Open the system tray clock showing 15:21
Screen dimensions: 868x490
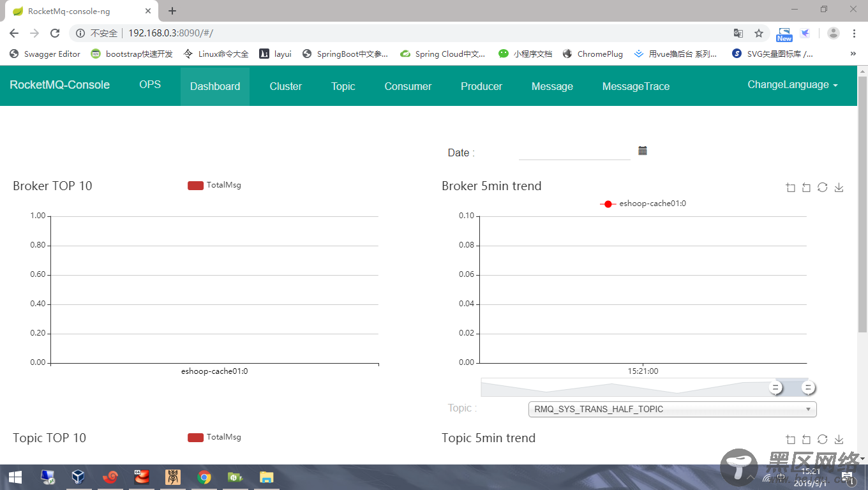click(811, 477)
